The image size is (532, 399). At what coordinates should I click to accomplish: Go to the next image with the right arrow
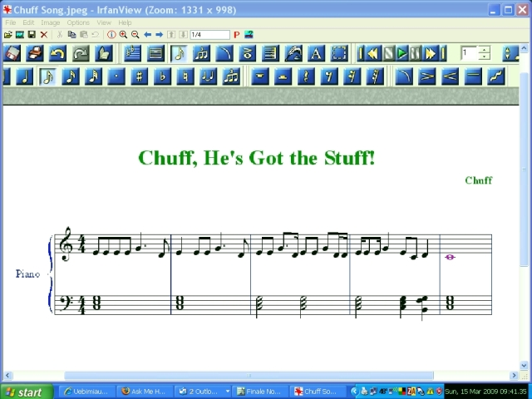tap(160, 35)
